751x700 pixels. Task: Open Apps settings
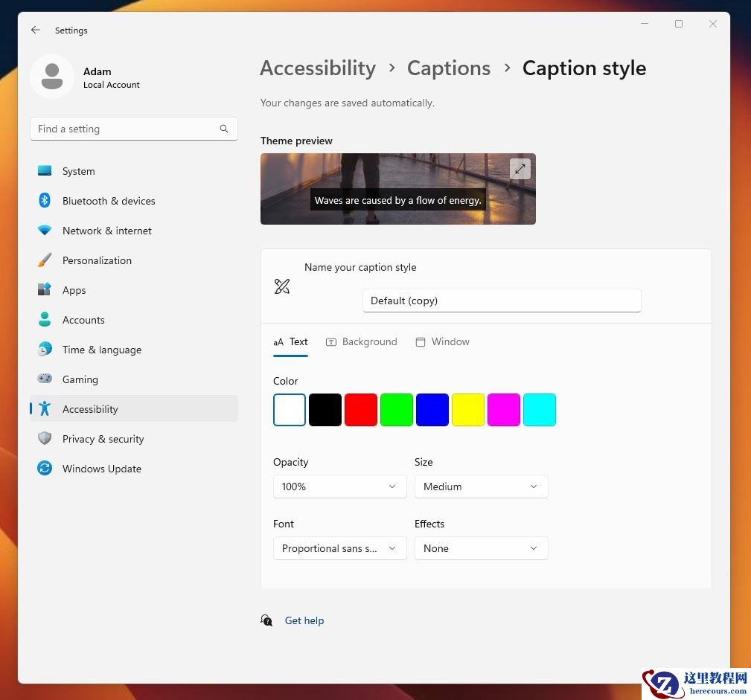point(74,290)
